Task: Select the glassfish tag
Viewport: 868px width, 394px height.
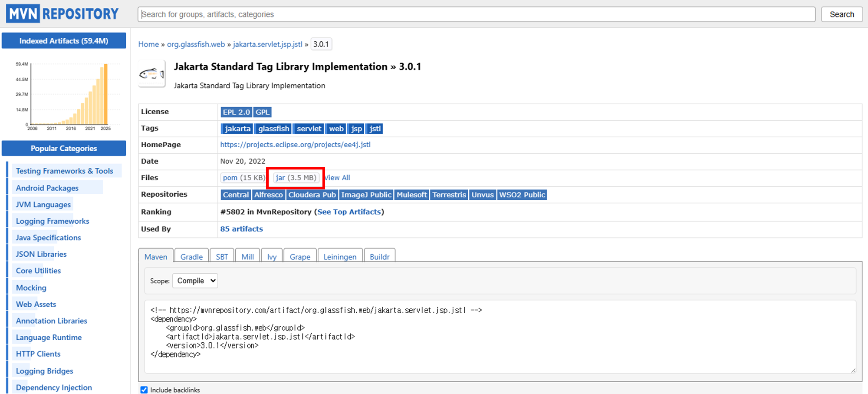Action: point(273,129)
